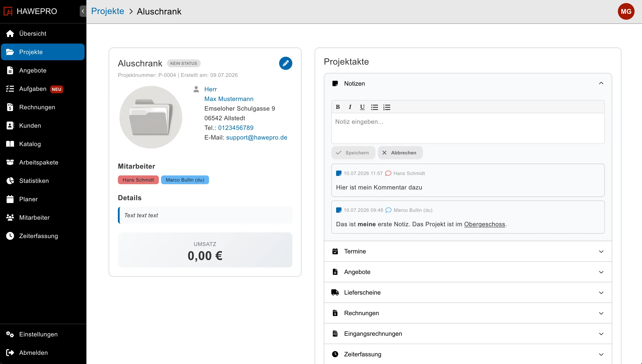Click the Planer calendar icon
Viewport: 642px width, 364px height.
(10, 199)
